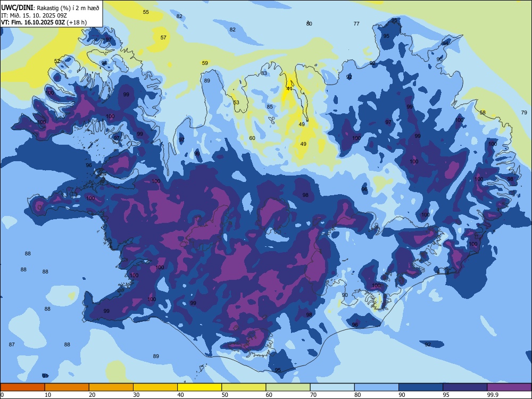Click the humidity value 79 at the east edge
This screenshot has width=532, height=399.
click(524, 112)
